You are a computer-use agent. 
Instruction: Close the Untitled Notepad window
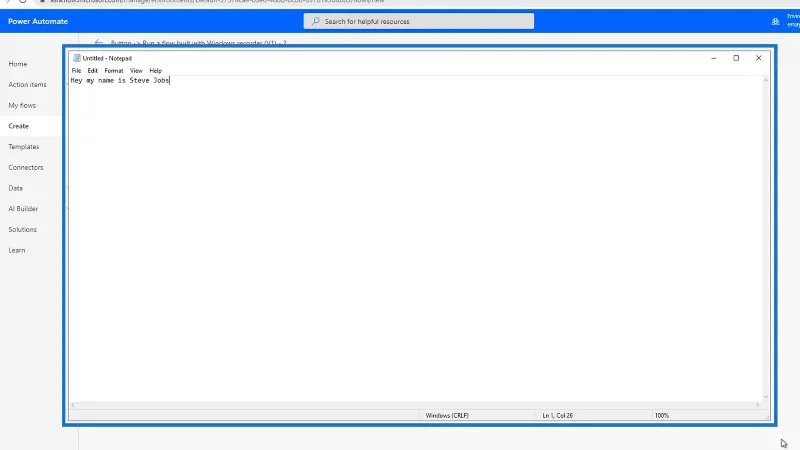[758, 58]
